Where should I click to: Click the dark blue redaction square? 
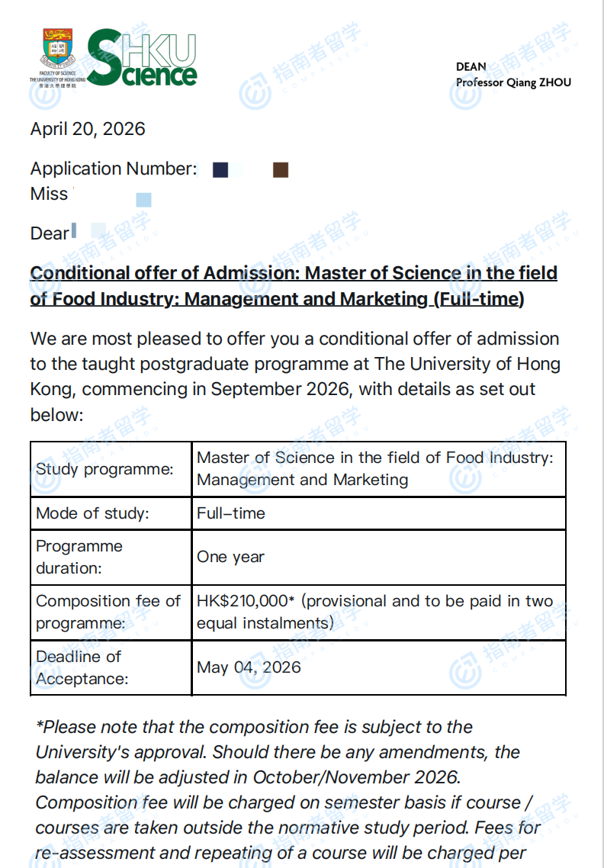pos(220,170)
